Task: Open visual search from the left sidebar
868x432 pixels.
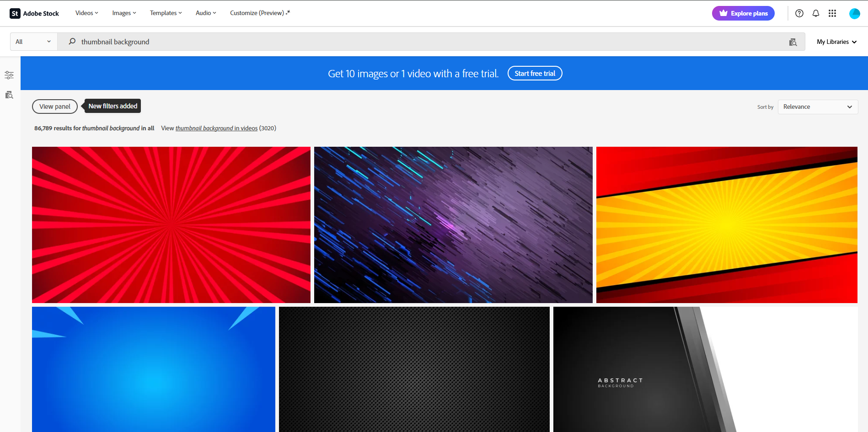Action: tap(9, 95)
